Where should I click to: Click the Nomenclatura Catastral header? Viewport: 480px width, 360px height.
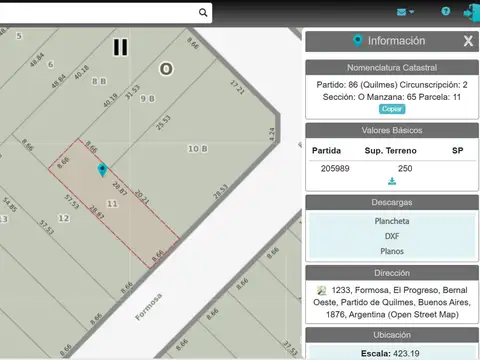coord(392,68)
